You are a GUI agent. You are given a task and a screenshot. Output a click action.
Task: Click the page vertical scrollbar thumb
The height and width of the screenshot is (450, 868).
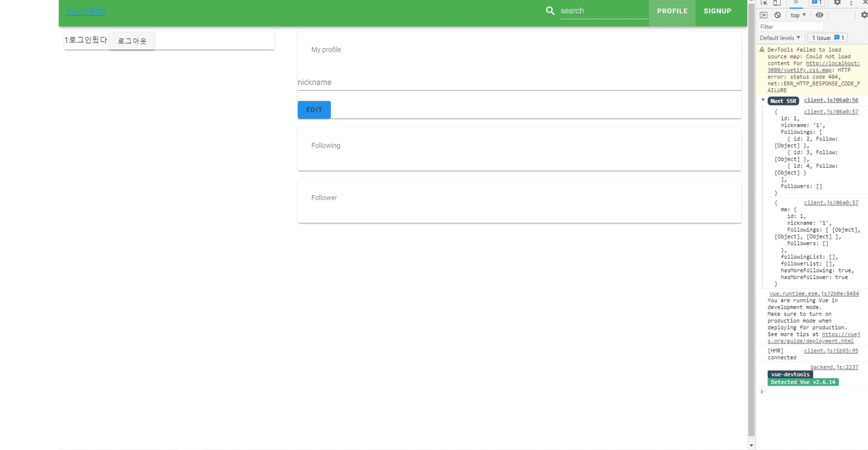tap(751, 220)
